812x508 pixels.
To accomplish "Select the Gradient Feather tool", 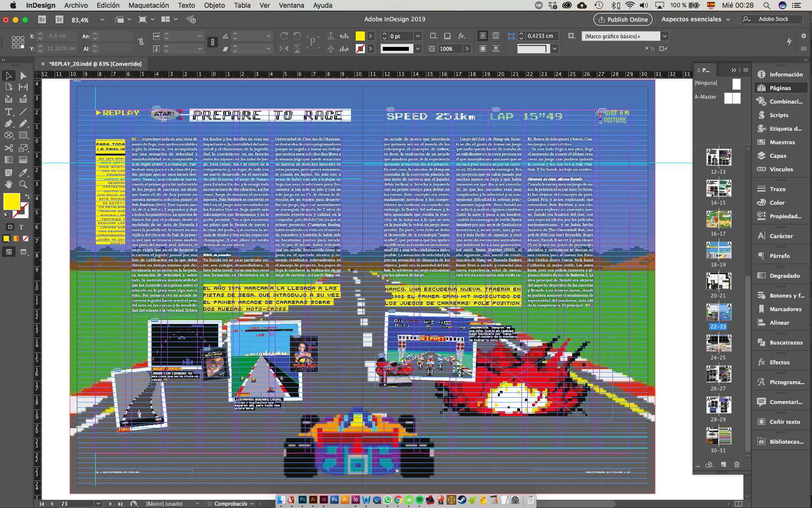I will pyautogui.click(x=23, y=160).
